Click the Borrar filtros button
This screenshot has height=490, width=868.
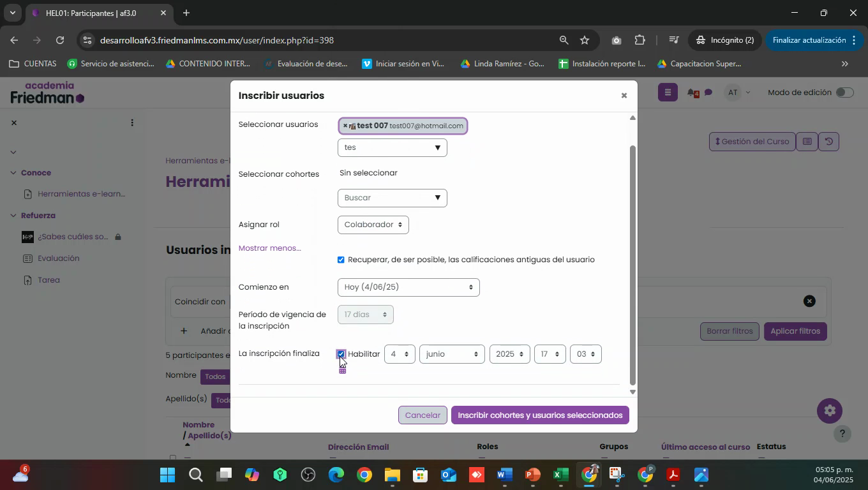tap(730, 331)
